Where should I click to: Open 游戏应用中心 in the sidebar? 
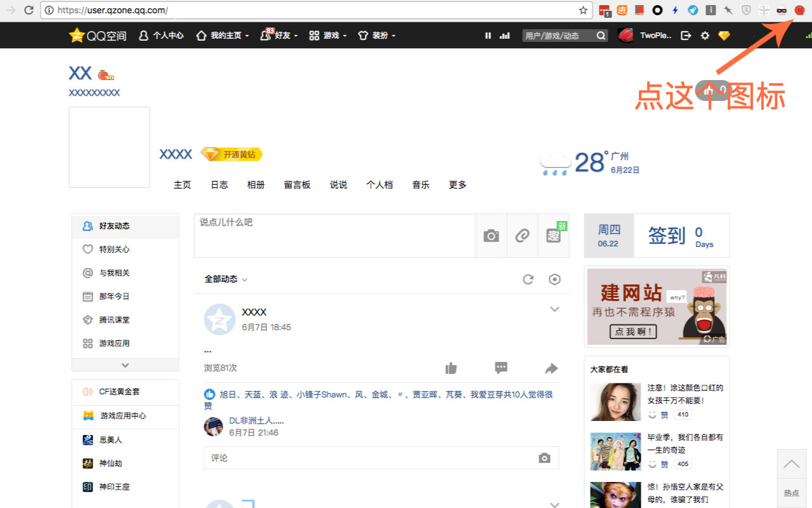pos(125,416)
